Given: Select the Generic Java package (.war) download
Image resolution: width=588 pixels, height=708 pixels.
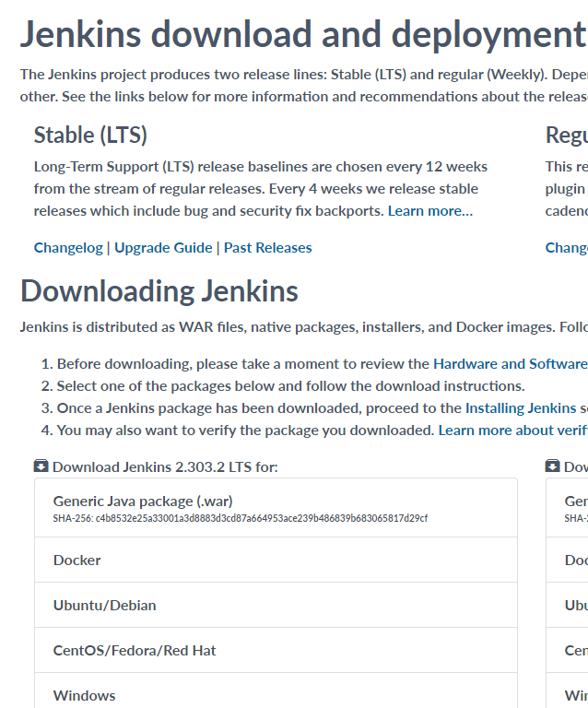Looking at the screenshot, I should (x=276, y=508).
